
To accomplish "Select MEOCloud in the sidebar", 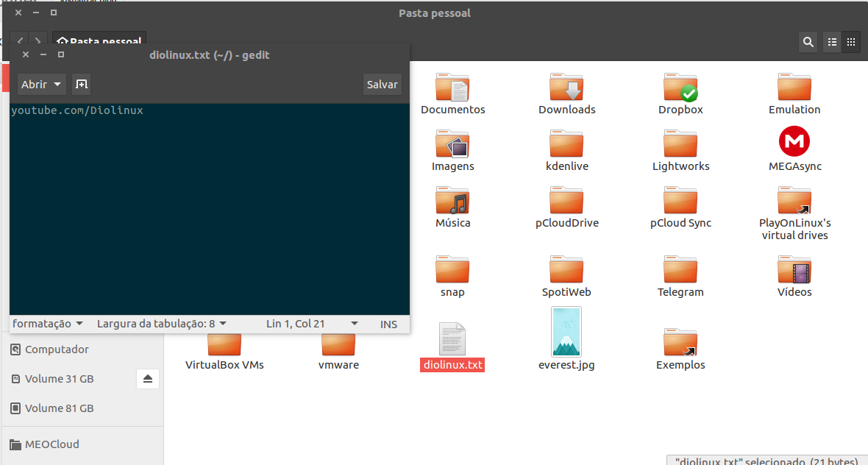I will pos(51,444).
